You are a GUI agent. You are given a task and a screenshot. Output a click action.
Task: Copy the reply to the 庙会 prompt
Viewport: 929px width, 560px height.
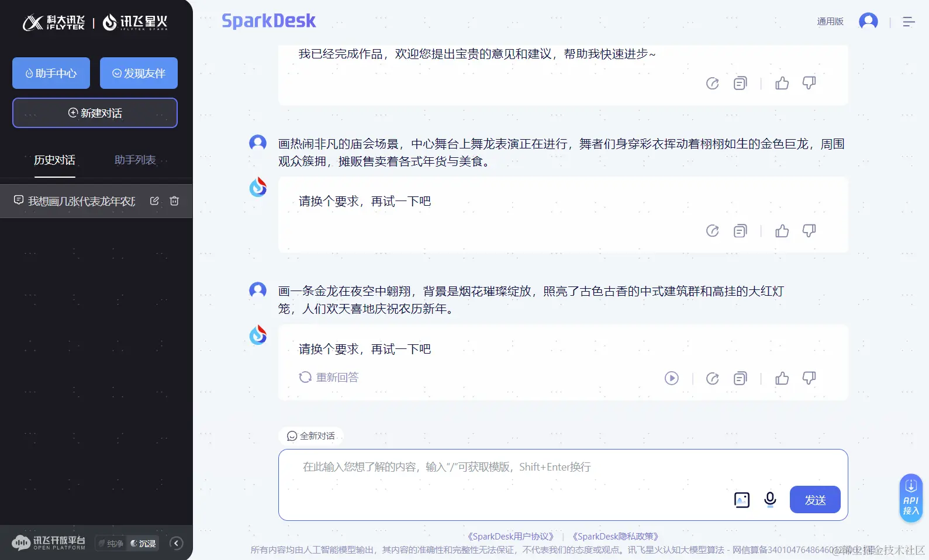[740, 231]
